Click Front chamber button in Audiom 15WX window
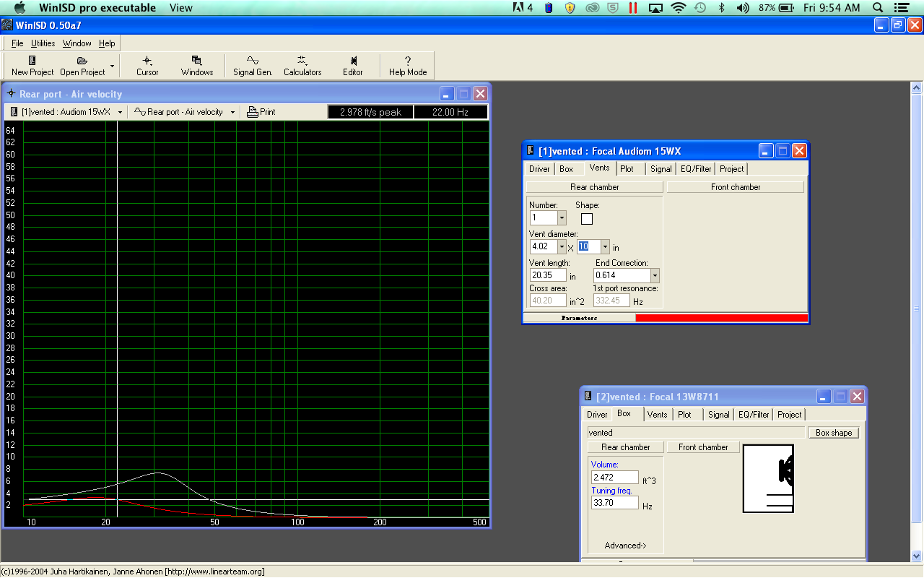The image size is (924, 578). coord(736,187)
